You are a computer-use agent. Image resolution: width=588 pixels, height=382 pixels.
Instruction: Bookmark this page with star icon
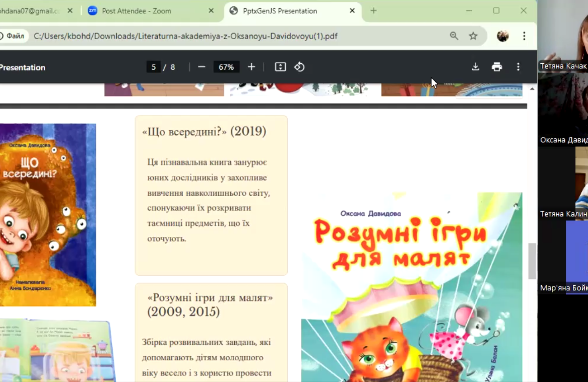[473, 36]
